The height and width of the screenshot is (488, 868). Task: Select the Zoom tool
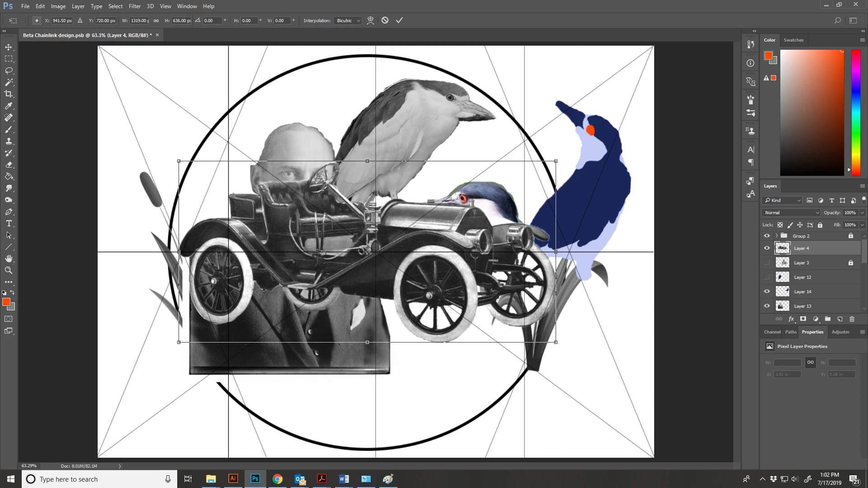[9, 270]
